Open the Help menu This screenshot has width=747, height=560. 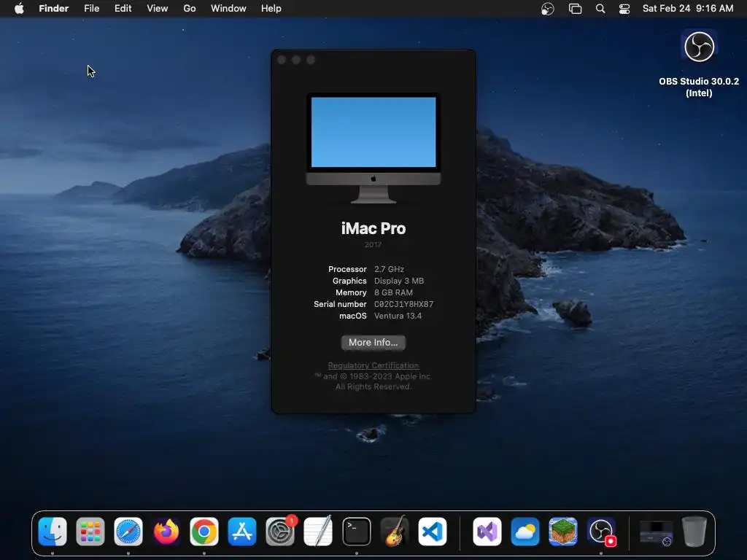tap(271, 9)
